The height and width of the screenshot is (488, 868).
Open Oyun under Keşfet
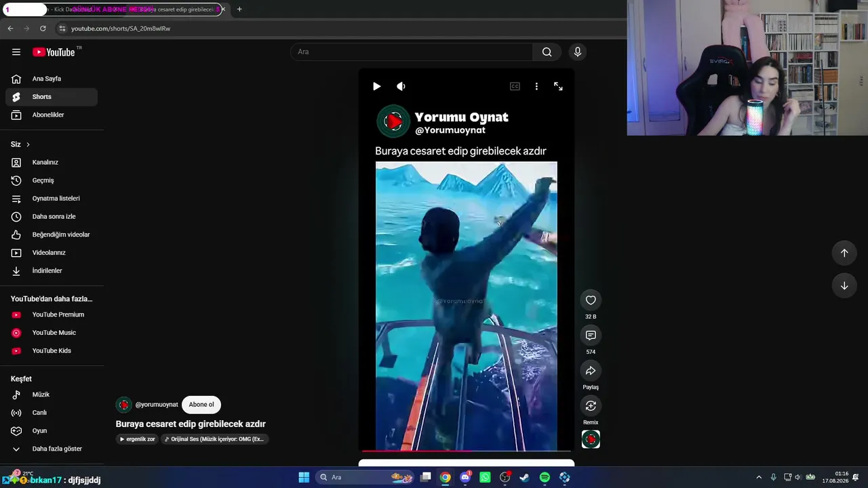click(x=52, y=431)
